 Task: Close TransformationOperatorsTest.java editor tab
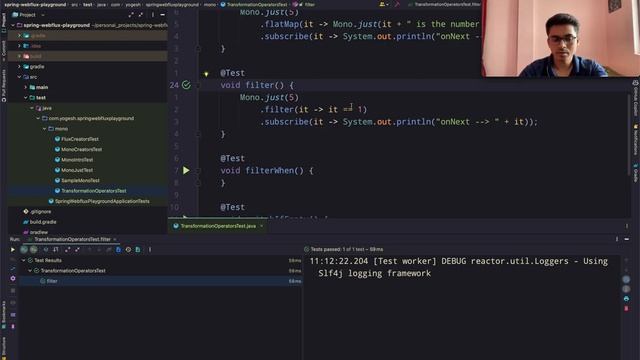pyautogui.click(x=262, y=226)
